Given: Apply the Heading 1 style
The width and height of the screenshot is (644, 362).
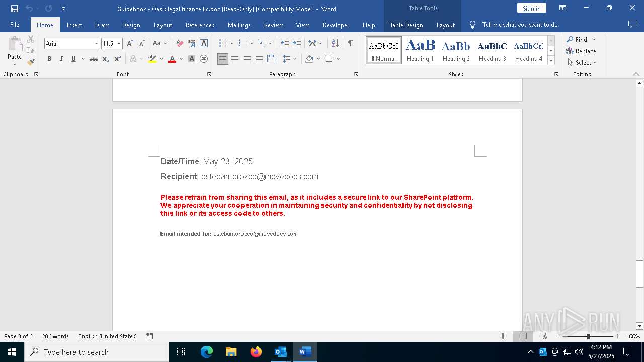Looking at the screenshot, I should [420, 50].
